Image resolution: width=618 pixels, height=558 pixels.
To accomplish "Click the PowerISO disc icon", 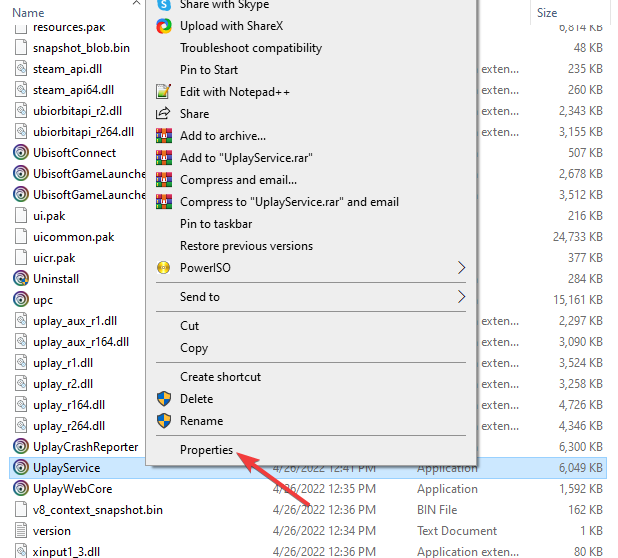I will coord(163,268).
